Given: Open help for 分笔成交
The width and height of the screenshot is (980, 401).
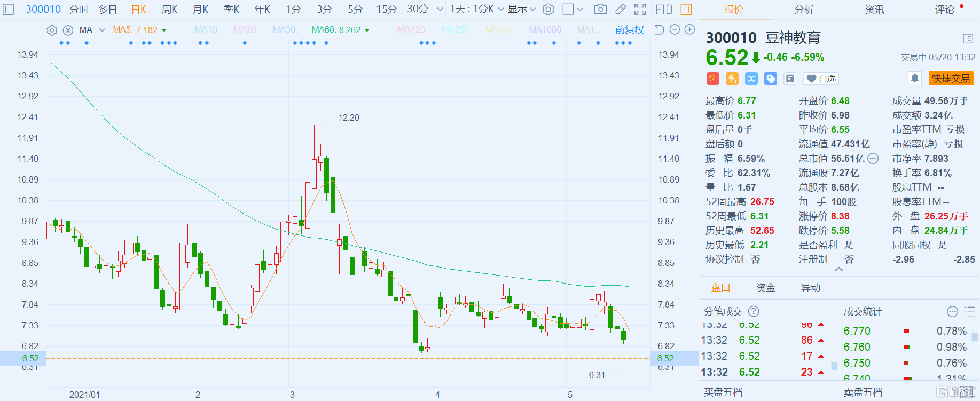Looking at the screenshot, I should click(x=754, y=311).
